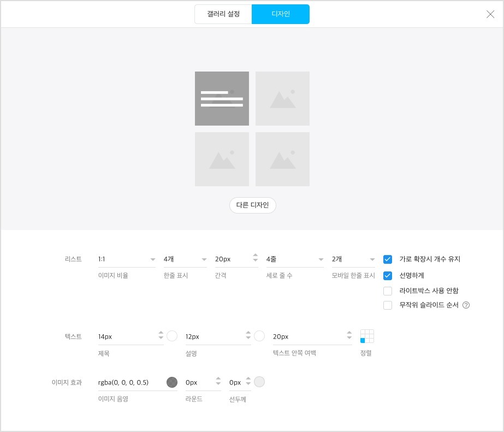Image resolution: width=504 pixels, height=432 pixels.
Task: Switch to the 갤러리 설정 tab
Action: (223, 14)
